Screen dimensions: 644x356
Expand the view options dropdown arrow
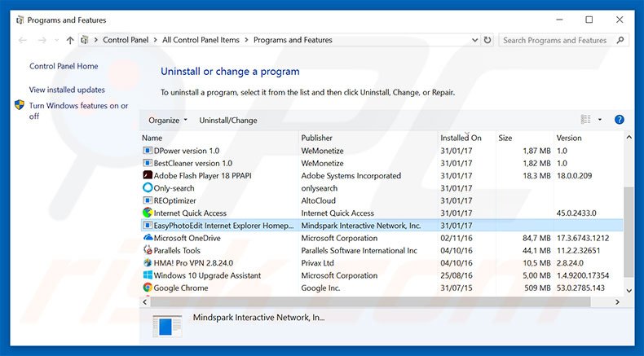[600, 120]
